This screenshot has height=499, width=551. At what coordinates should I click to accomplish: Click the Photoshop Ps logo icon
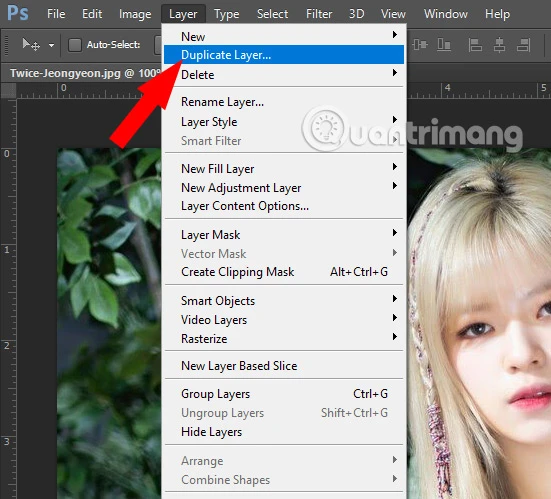pos(18,13)
